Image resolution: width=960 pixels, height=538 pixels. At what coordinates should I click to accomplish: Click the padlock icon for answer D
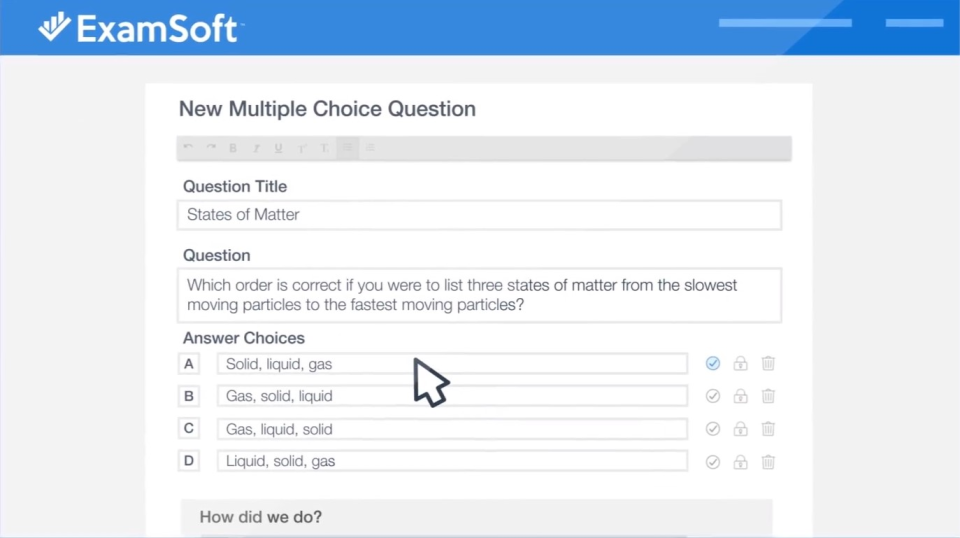click(740, 462)
